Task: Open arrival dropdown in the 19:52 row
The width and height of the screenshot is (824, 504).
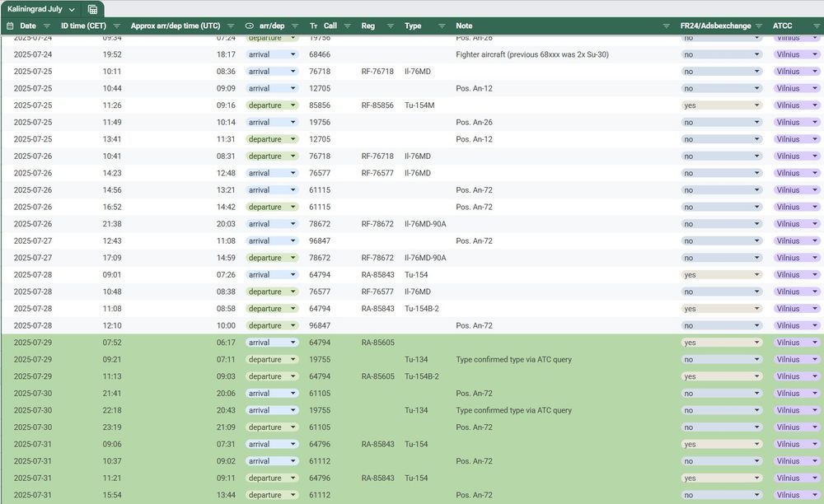Action: tap(272, 54)
